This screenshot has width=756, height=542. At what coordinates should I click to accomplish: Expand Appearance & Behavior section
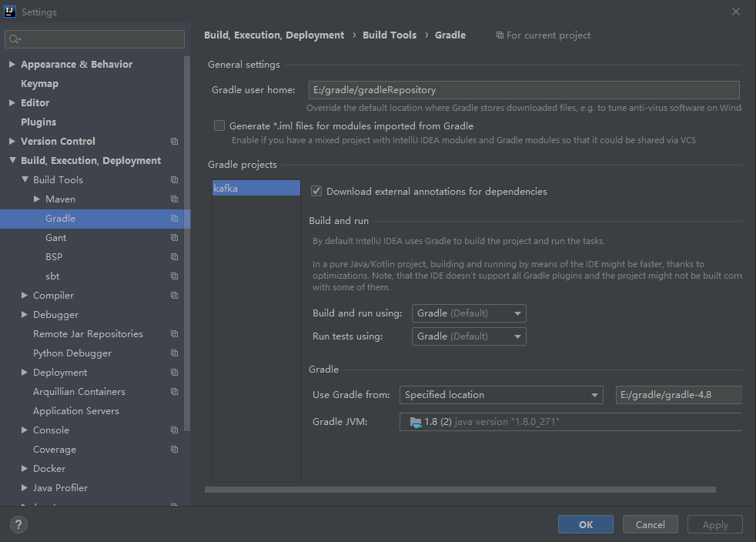[12, 64]
